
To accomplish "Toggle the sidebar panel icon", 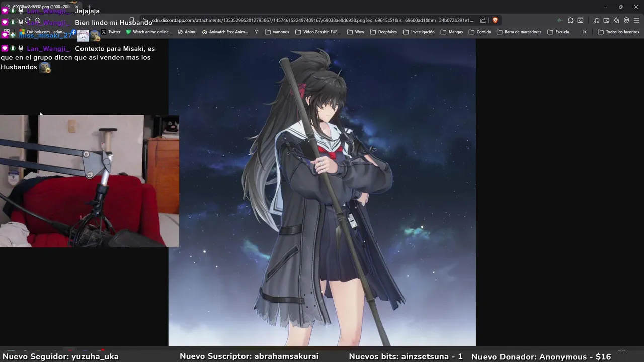I will coord(580,20).
